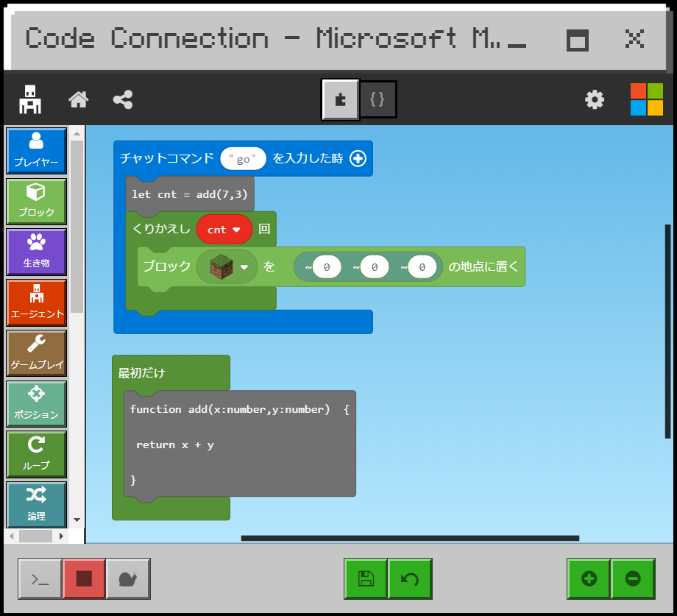Switch to the JavaScript {} view
This screenshot has width=677, height=616.
tap(378, 99)
